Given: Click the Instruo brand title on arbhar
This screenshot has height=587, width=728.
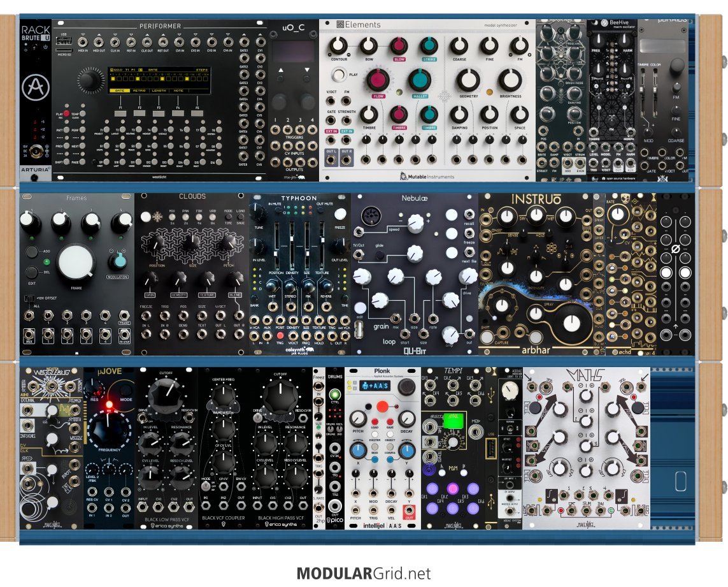Looking at the screenshot, I should click(536, 199).
